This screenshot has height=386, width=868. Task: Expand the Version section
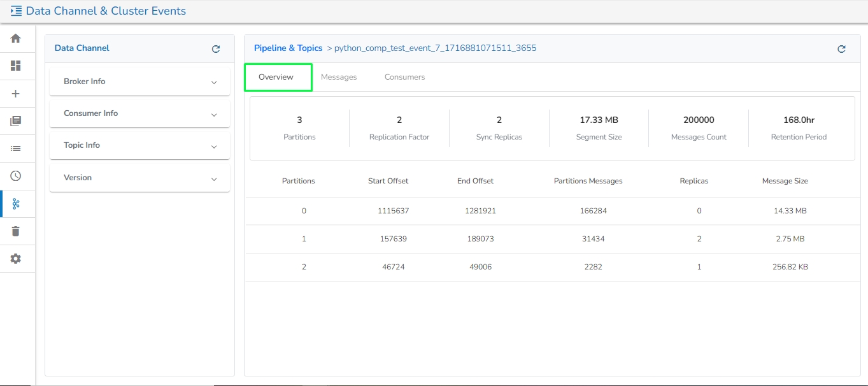[139, 178]
